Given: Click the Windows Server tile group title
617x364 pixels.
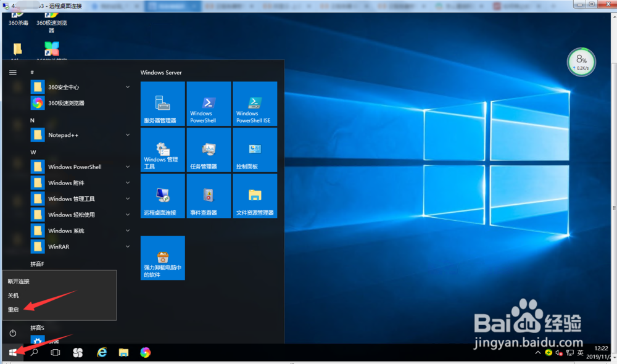Looking at the screenshot, I should (161, 72).
